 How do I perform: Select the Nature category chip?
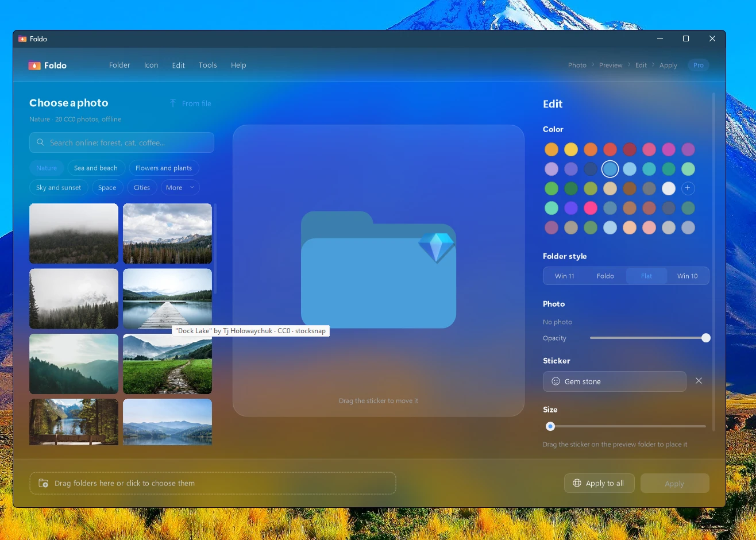click(47, 168)
